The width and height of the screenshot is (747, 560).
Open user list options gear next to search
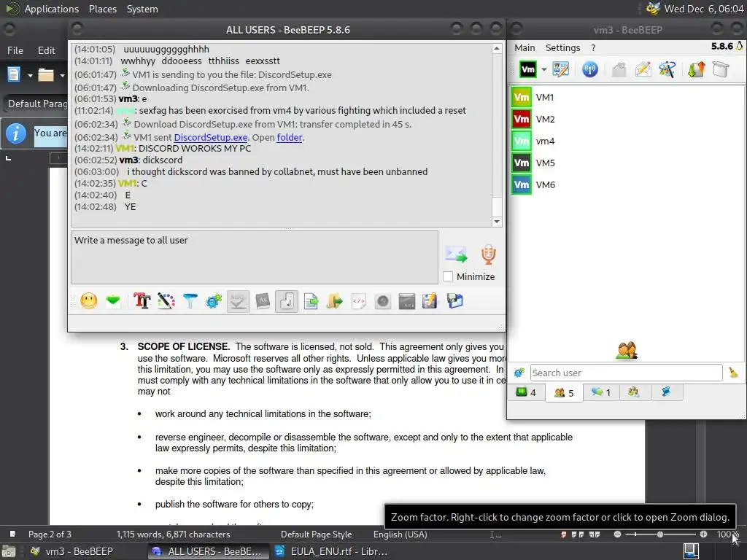point(519,373)
